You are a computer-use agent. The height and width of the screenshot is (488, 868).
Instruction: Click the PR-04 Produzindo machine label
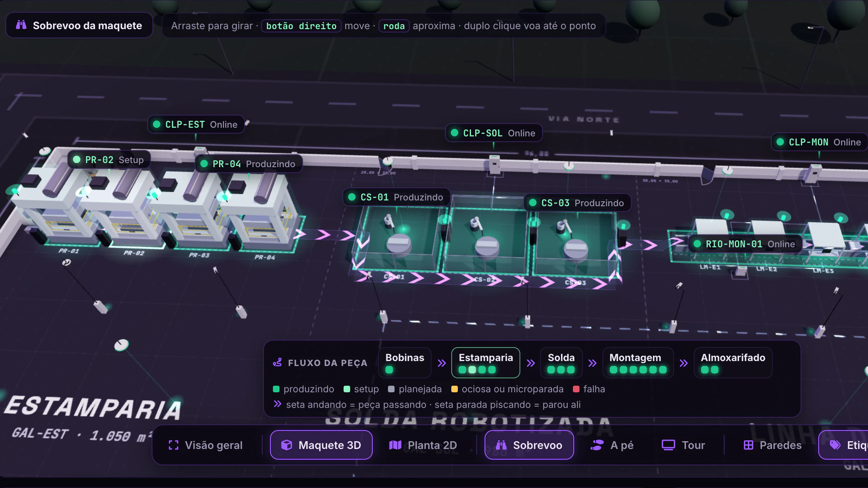[x=249, y=164]
